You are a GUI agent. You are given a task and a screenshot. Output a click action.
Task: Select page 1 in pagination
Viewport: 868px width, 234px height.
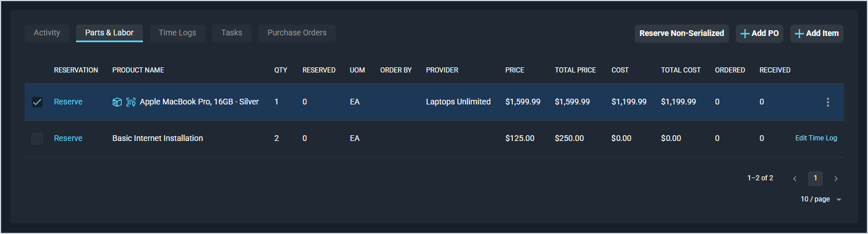coord(815,179)
